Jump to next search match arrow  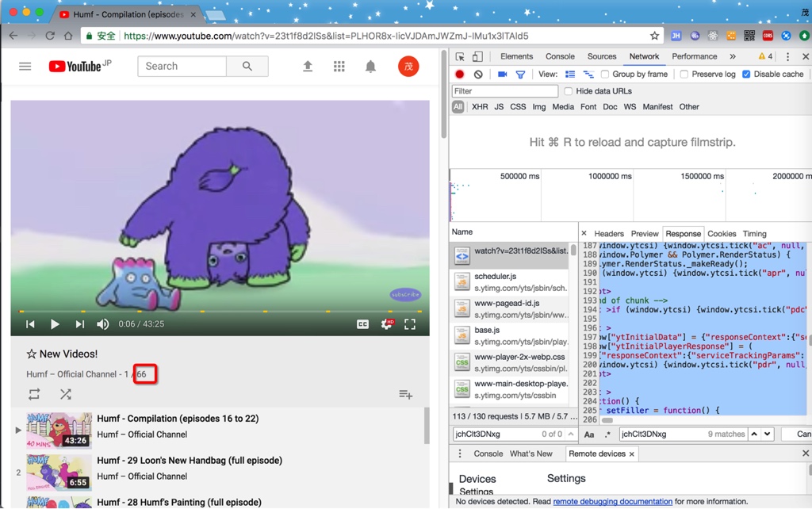pyautogui.click(x=768, y=434)
